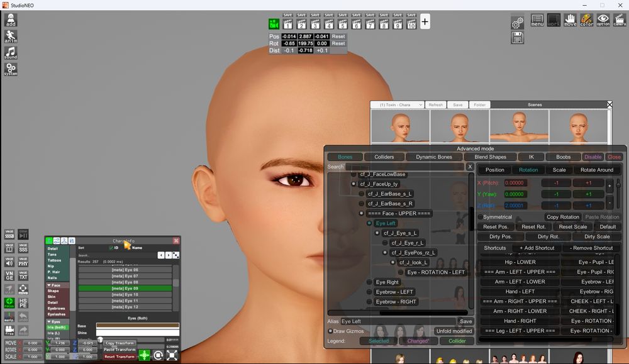Enable the Draw Gizmos checkbox

[330, 331]
